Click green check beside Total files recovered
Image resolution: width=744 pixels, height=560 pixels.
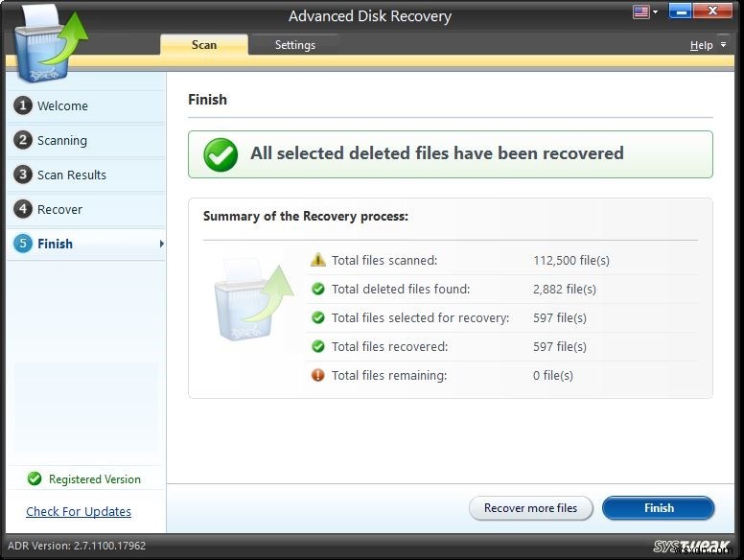point(318,346)
